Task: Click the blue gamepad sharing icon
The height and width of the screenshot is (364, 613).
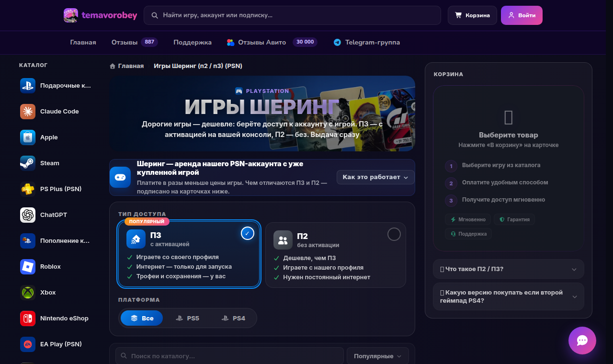Action: 120,177
